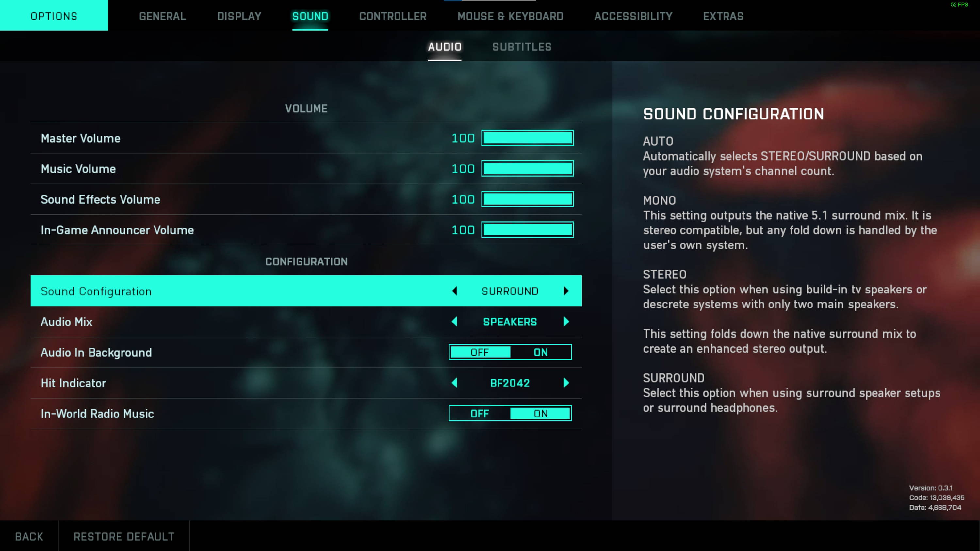Select the Audio In Background label

(96, 353)
